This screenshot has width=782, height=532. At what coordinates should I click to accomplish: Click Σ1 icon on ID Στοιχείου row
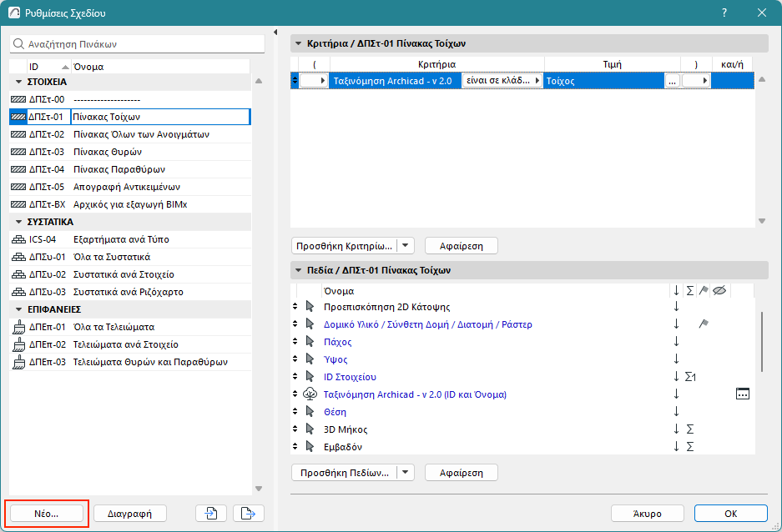pos(690,377)
